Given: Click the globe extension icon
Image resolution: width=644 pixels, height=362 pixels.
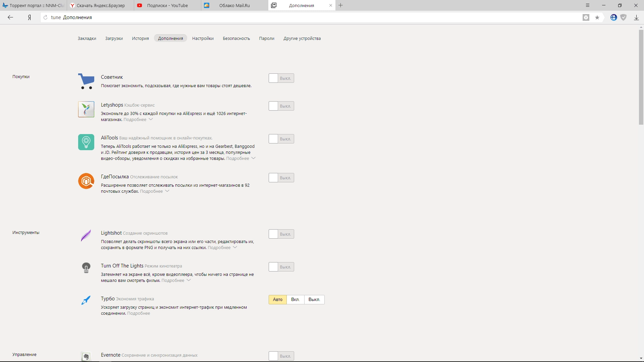Looking at the screenshot, I should [x=613, y=17].
